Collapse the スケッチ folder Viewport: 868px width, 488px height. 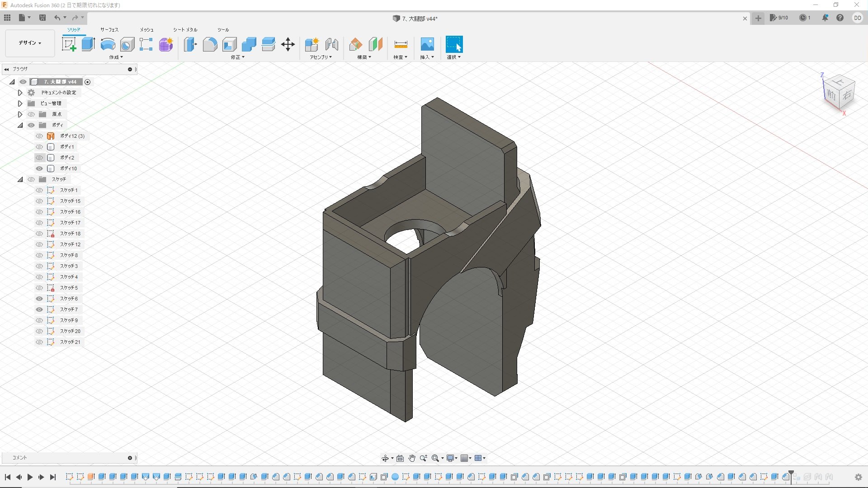(20, 179)
